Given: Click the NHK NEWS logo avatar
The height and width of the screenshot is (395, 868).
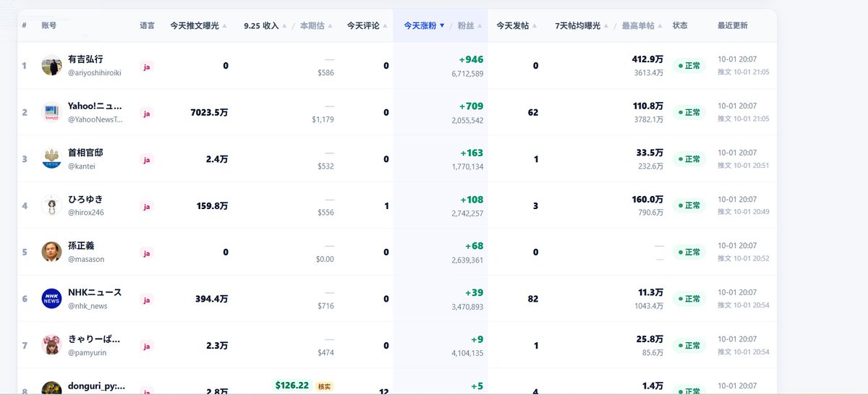Looking at the screenshot, I should point(51,299).
